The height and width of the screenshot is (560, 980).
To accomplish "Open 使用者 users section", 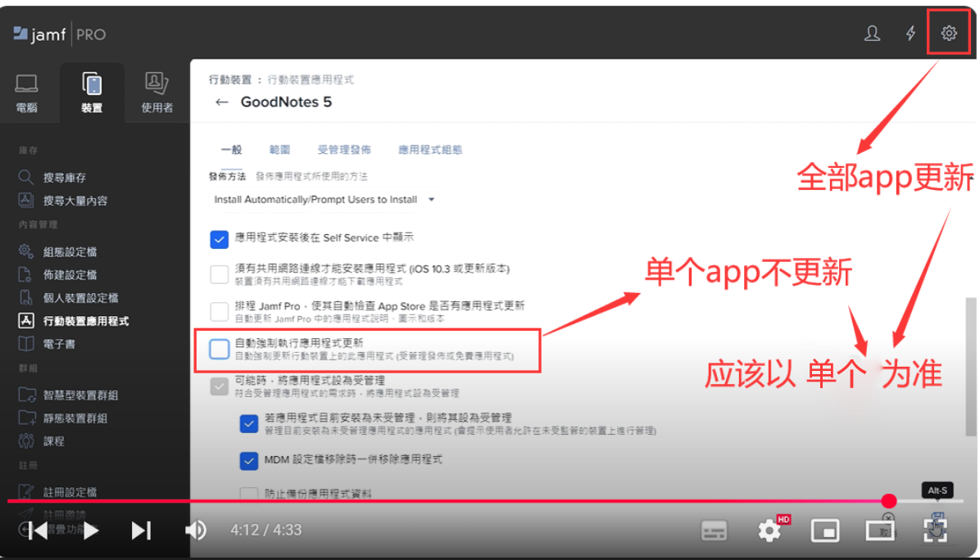I will pos(157,93).
